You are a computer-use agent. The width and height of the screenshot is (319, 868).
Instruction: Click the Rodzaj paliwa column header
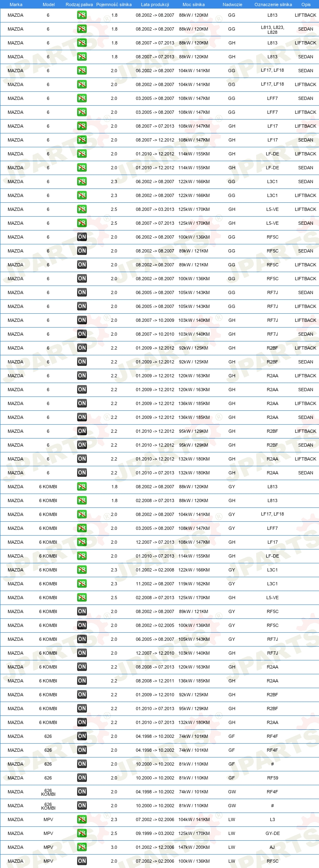click(x=79, y=4)
